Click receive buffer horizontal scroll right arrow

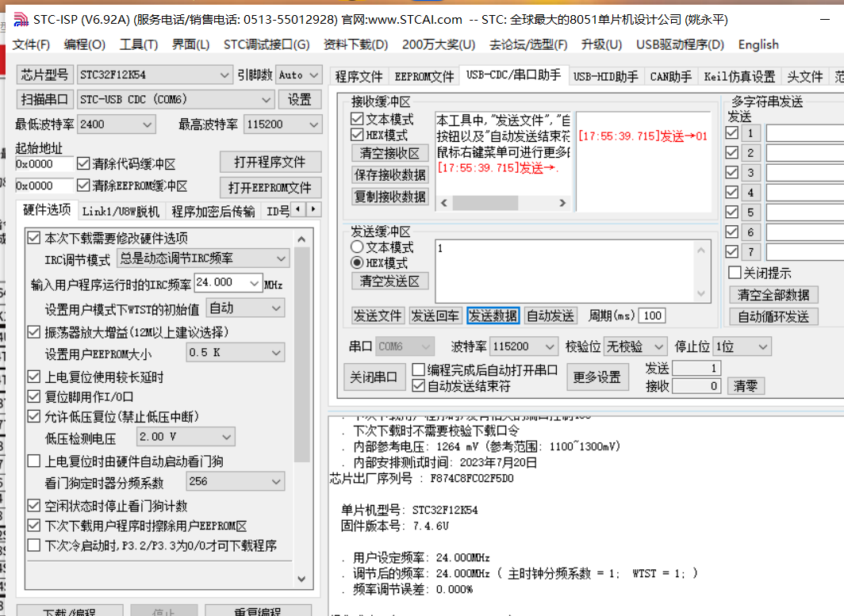point(562,203)
